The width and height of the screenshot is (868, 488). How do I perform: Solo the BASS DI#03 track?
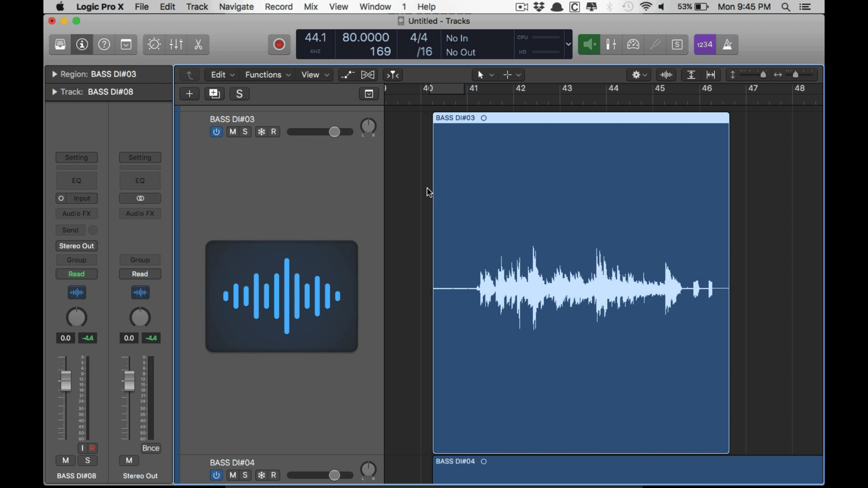pos(245,131)
